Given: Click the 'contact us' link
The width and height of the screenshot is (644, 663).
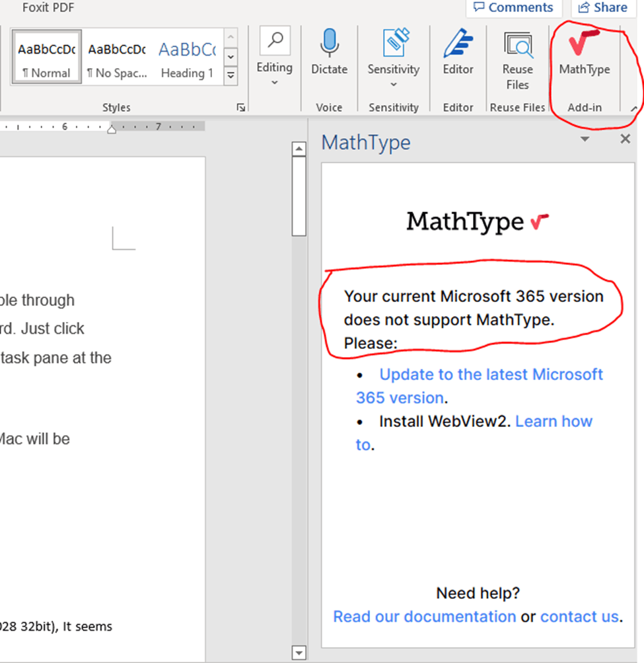Looking at the screenshot, I should pos(579,617).
